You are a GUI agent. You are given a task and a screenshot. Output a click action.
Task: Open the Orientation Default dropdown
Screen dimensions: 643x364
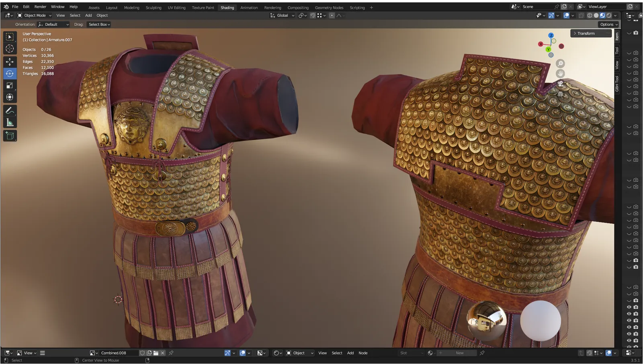[x=53, y=25]
